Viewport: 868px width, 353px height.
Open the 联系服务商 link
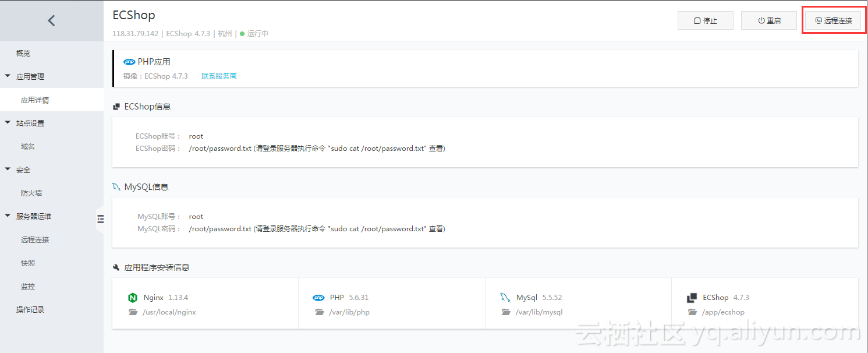pos(219,76)
